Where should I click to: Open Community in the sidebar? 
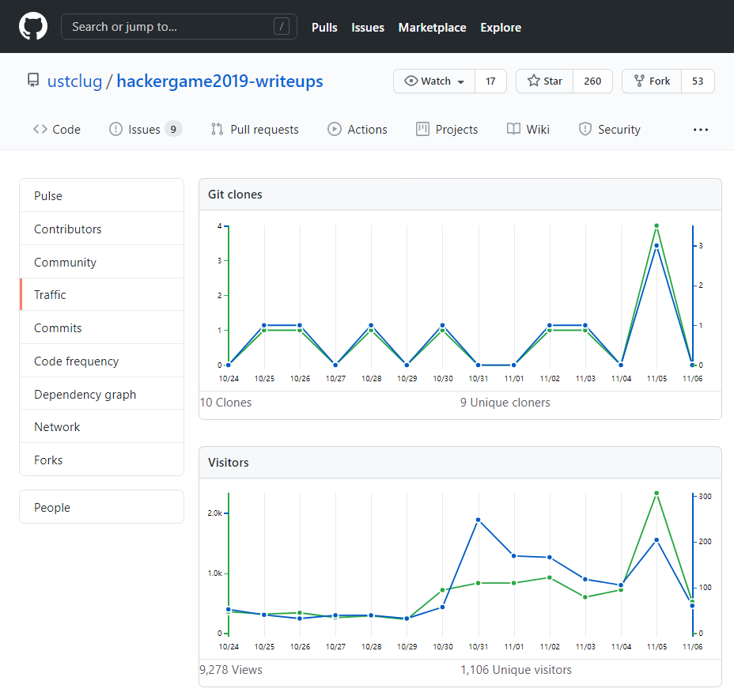[x=101, y=263]
